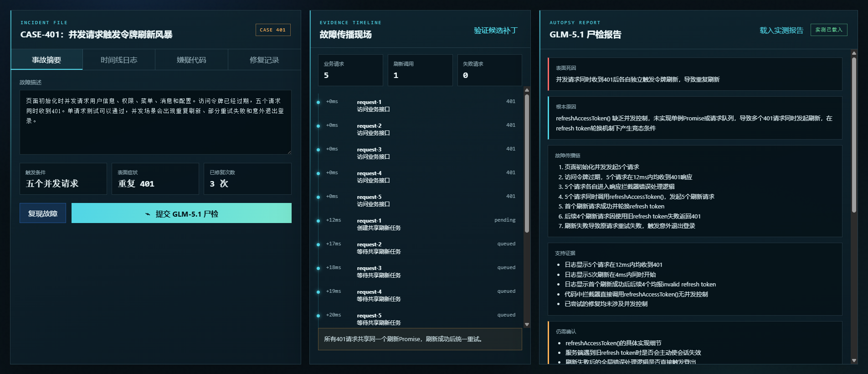Click evidence 日志显示5次刷新在4ms内同时开始
868x374 pixels.
(610, 275)
